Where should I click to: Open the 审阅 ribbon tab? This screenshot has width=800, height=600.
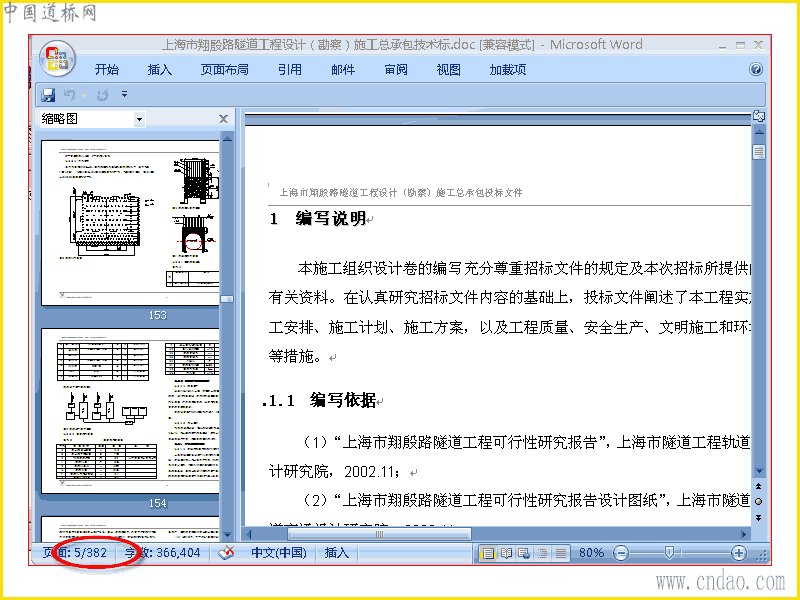click(x=396, y=69)
